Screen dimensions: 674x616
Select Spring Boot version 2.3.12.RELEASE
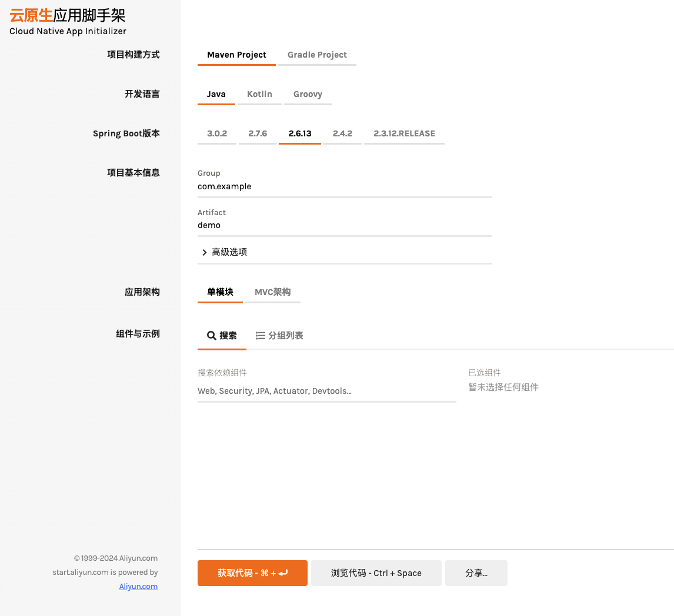pyautogui.click(x=405, y=133)
